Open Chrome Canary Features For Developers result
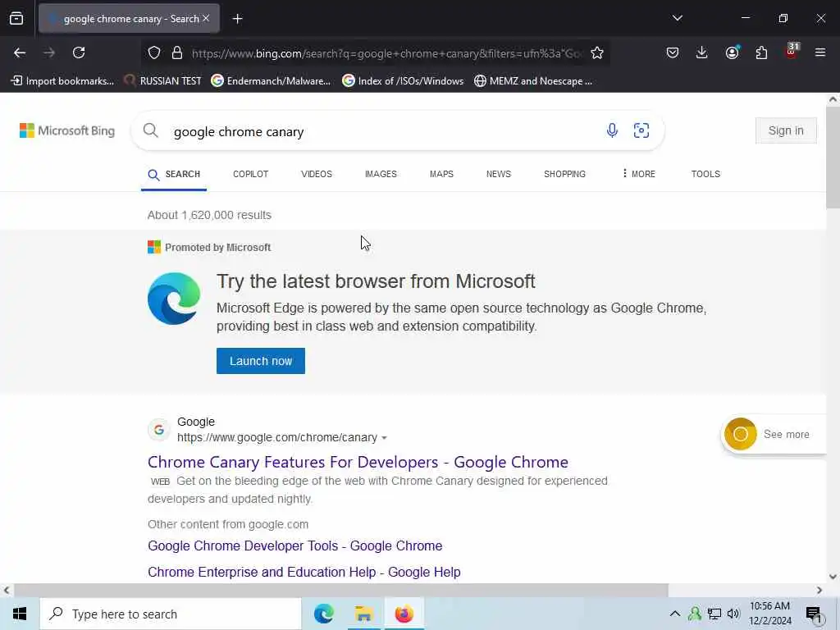Image resolution: width=840 pixels, height=630 pixels. pyautogui.click(x=358, y=462)
